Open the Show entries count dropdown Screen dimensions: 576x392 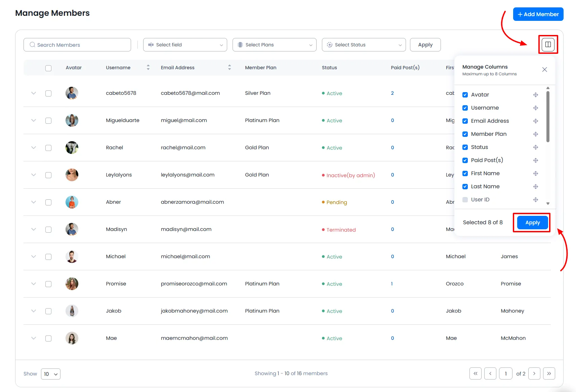[x=50, y=374]
